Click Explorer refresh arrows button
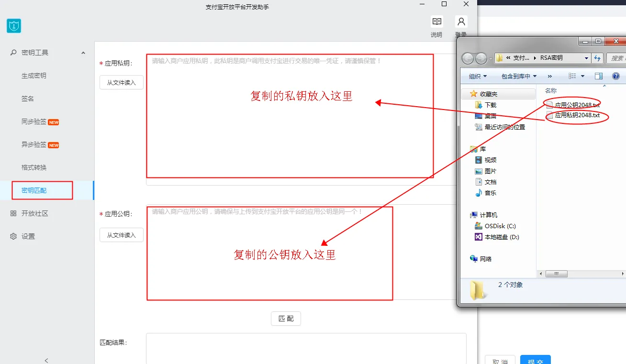Viewport: 626px width, 364px height. (597, 58)
